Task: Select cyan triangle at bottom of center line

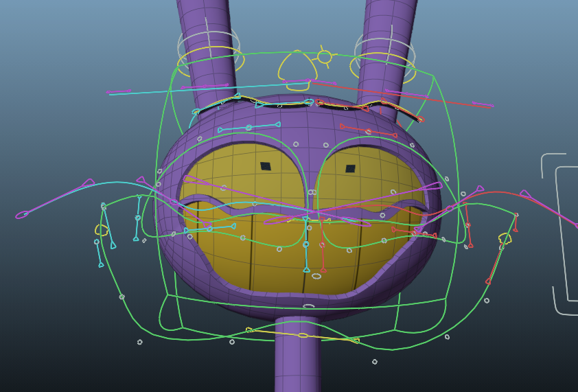Action: pos(306,270)
